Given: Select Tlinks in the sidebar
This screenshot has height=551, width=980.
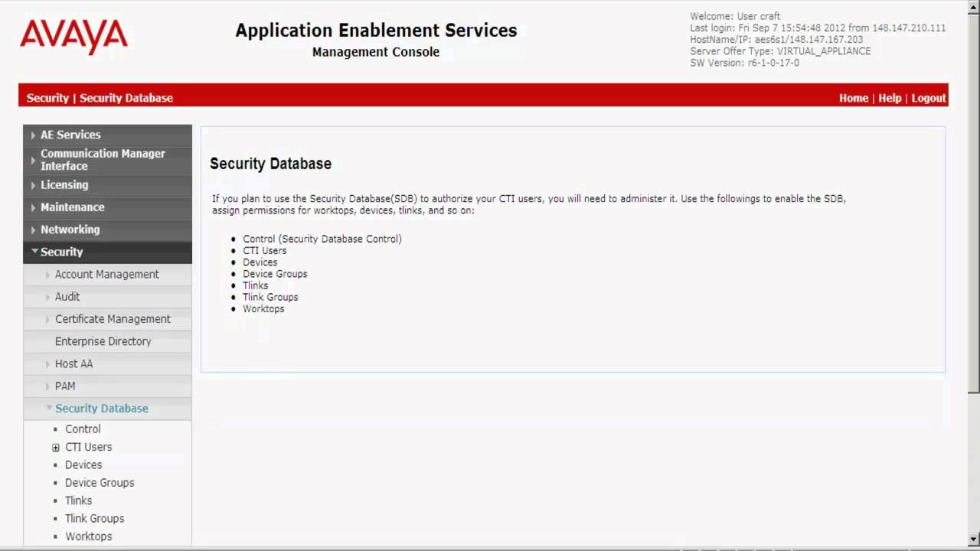Looking at the screenshot, I should (78, 500).
